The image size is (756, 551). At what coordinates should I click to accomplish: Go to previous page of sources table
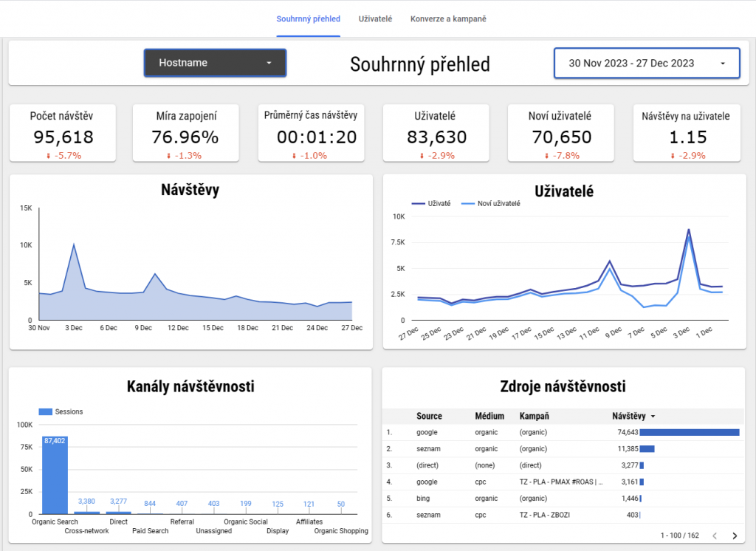point(715,535)
